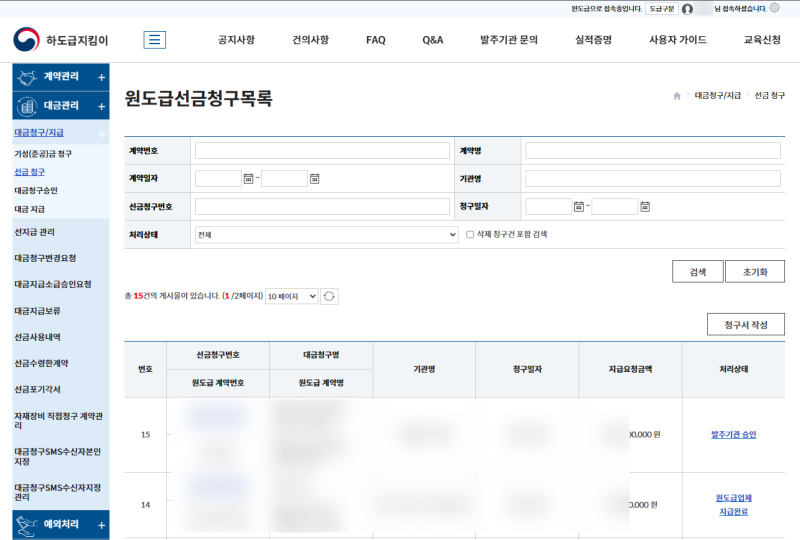The height and width of the screenshot is (540, 800).
Task: Focus the 계약명 input field
Action: pyautogui.click(x=653, y=151)
